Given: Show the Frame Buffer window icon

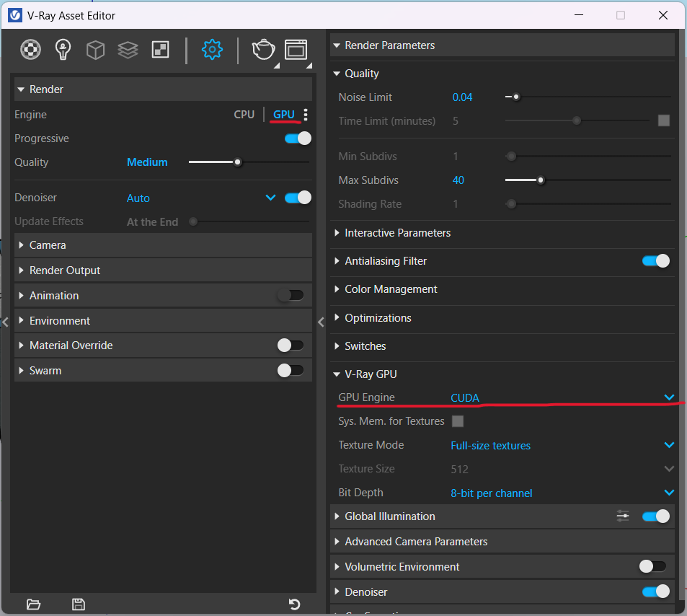Looking at the screenshot, I should tap(296, 50).
